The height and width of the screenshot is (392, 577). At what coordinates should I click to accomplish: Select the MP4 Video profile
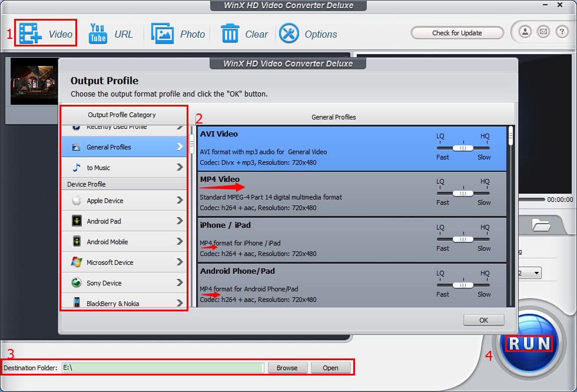352,194
